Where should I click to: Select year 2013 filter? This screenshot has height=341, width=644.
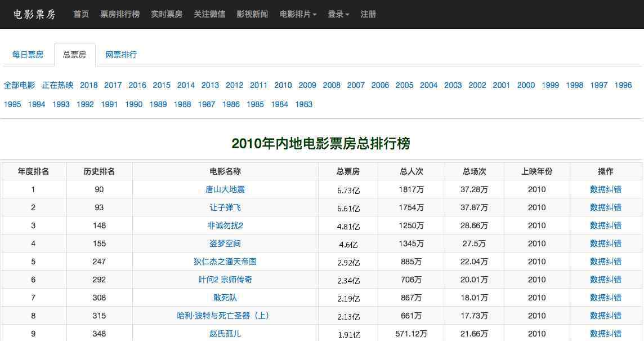coord(210,85)
